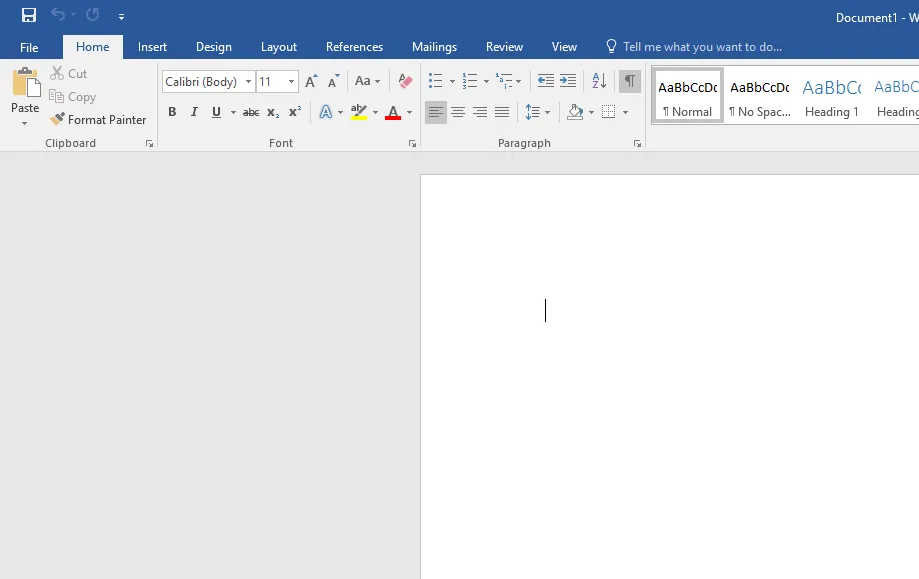Switch to the Insert tab

pyautogui.click(x=152, y=47)
